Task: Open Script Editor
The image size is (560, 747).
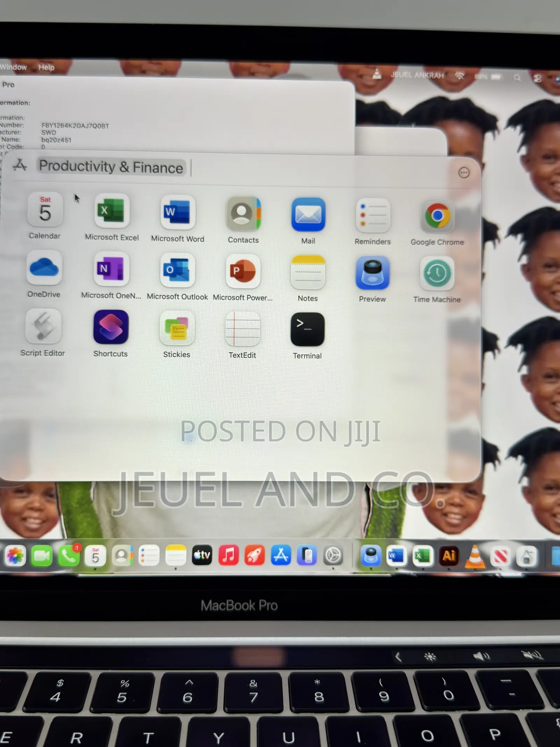Action: [43, 326]
